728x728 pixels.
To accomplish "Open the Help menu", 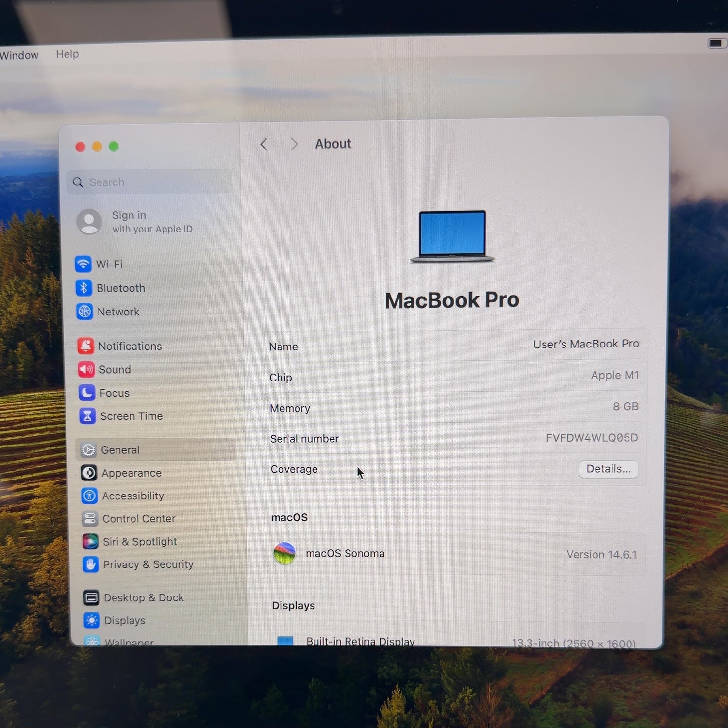I will (x=67, y=54).
